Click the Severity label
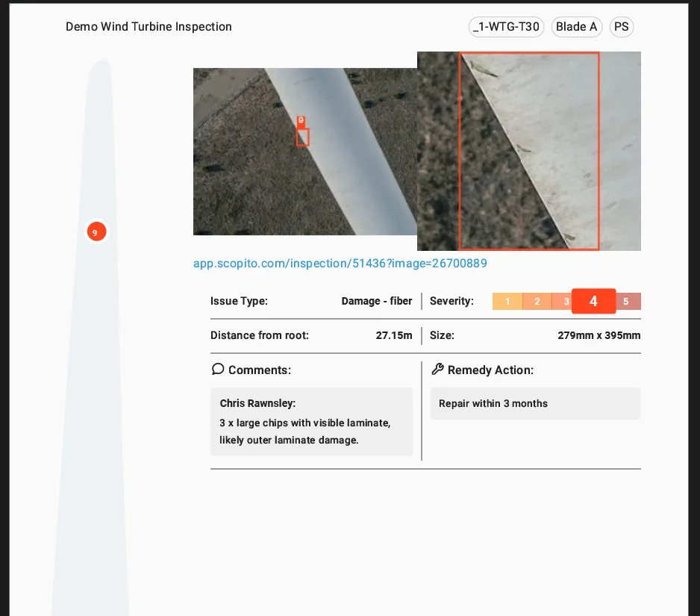The height and width of the screenshot is (616, 700). [451, 301]
